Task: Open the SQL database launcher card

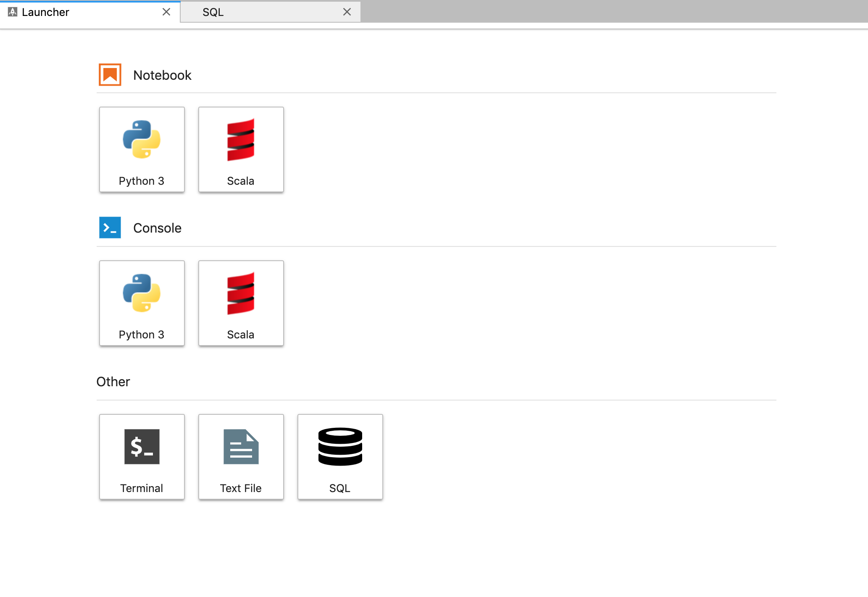Action: pos(340,456)
